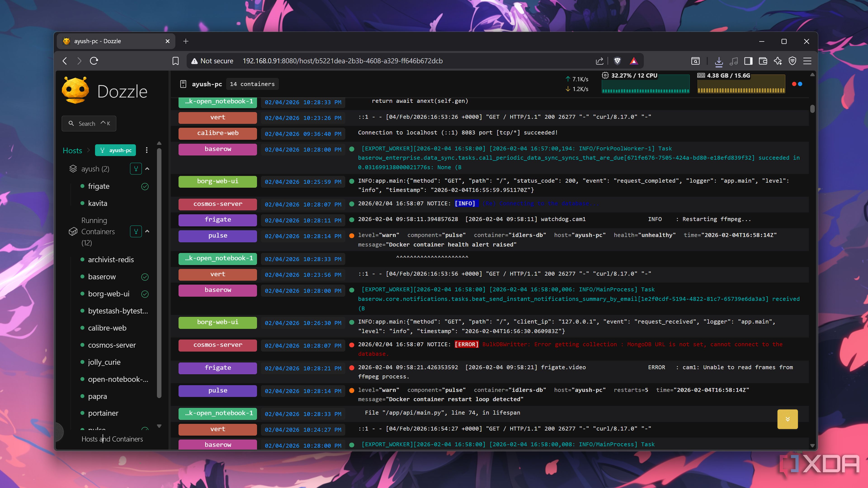Select the ayush-pc host badge

[116, 150]
